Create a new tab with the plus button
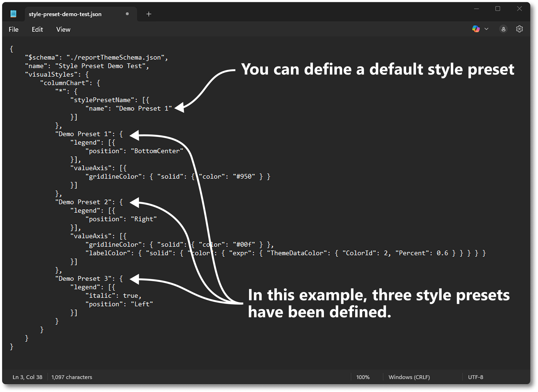The height and width of the screenshot is (392, 538). pos(149,14)
